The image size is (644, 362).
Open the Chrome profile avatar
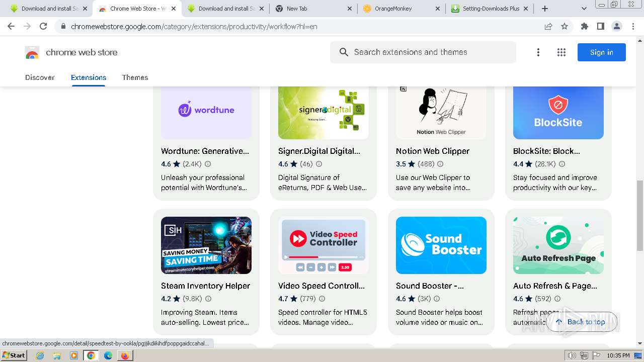pyautogui.click(x=616, y=26)
